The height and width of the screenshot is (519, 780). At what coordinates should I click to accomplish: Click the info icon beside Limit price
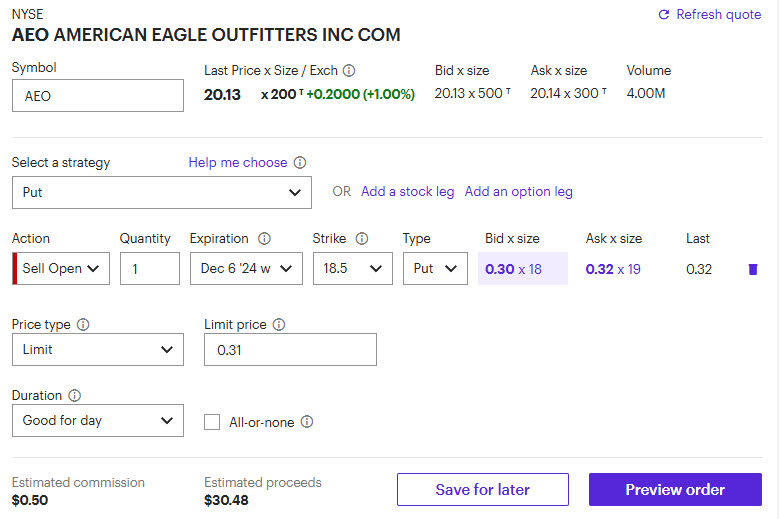(279, 325)
